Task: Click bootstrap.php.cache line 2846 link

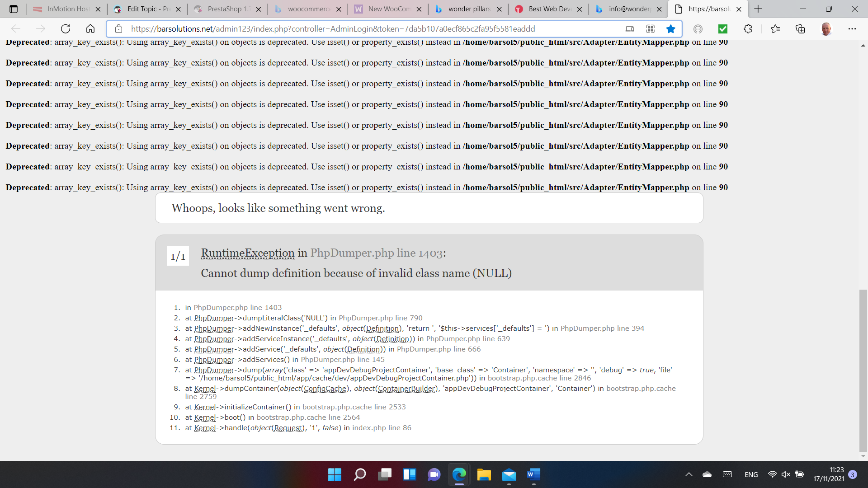Action: (x=539, y=378)
